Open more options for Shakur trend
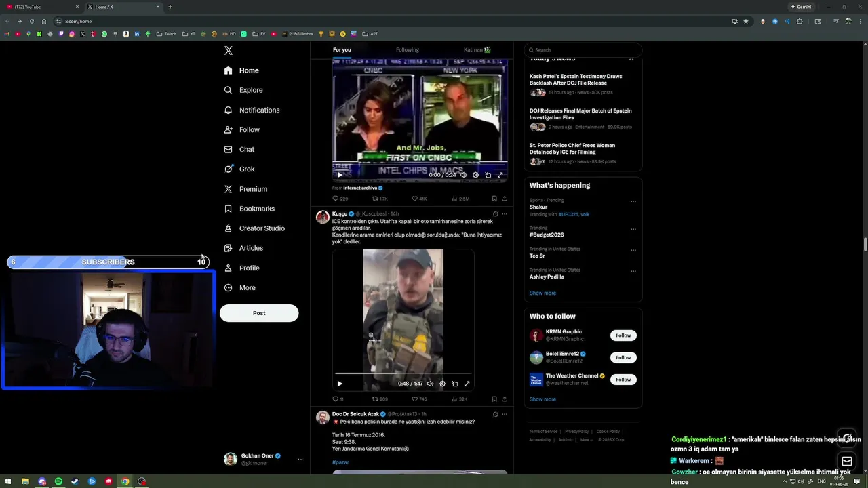This screenshot has width=868, height=488. (x=633, y=201)
